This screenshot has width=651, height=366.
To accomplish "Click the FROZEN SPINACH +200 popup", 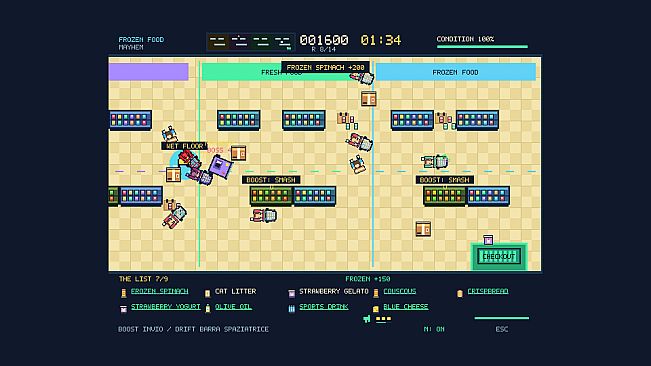I will [x=325, y=67].
